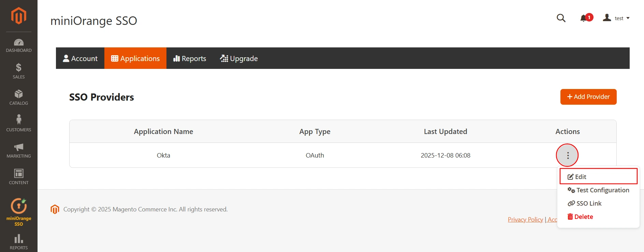Switch to the Reports tab
The image size is (644, 252).
[190, 58]
